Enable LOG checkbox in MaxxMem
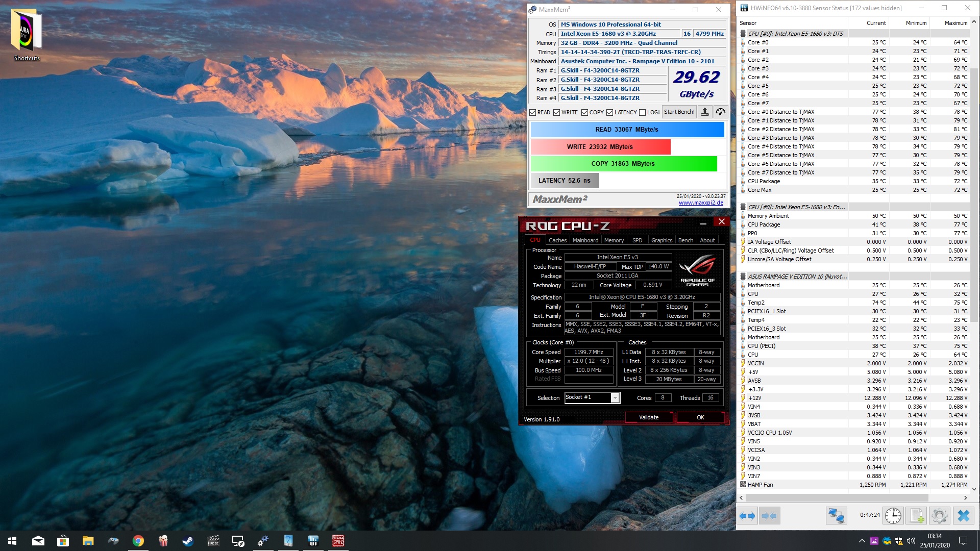 [x=643, y=112]
